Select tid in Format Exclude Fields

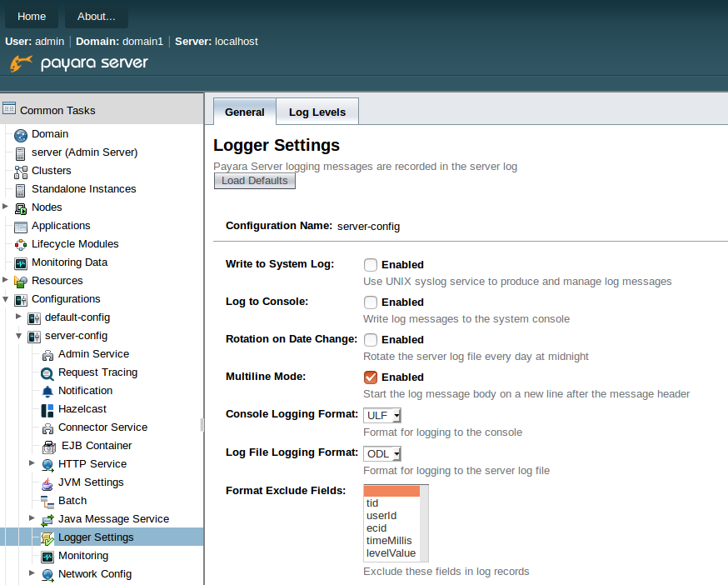(391, 503)
